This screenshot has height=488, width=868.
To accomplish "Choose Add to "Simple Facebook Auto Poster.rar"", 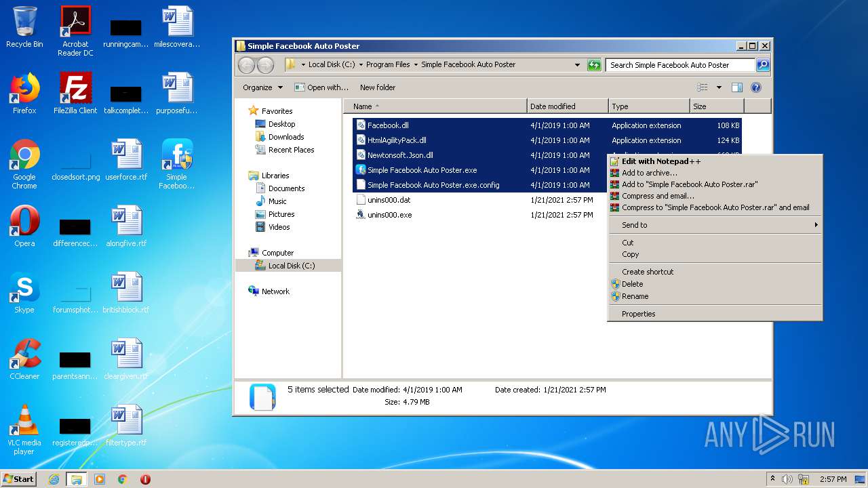I will point(715,184).
